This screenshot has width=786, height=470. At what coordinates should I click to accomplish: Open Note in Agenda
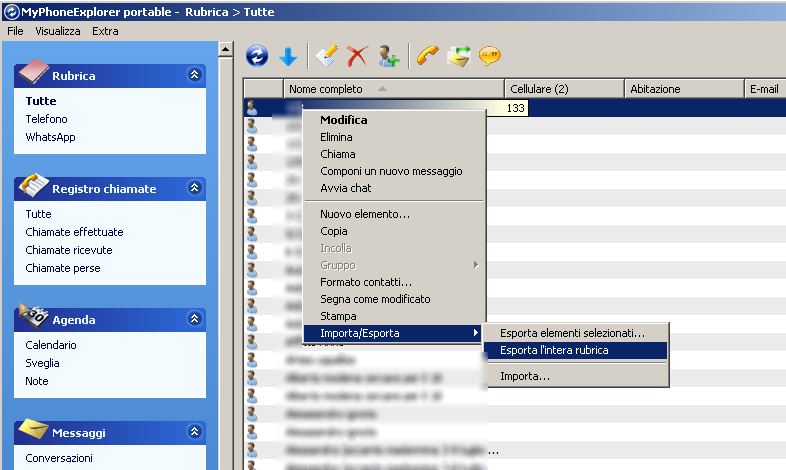click(37, 381)
